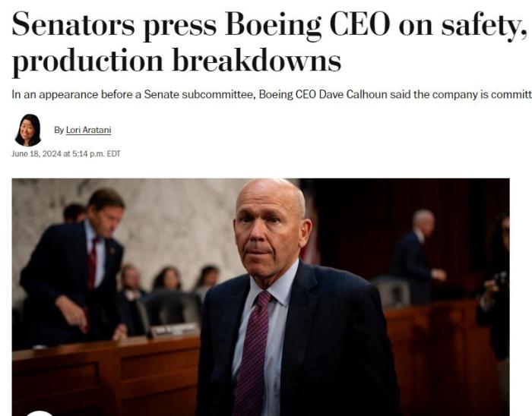Click "production breakdowns" in the headline
532x416 pixels.
pyautogui.click(x=176, y=62)
